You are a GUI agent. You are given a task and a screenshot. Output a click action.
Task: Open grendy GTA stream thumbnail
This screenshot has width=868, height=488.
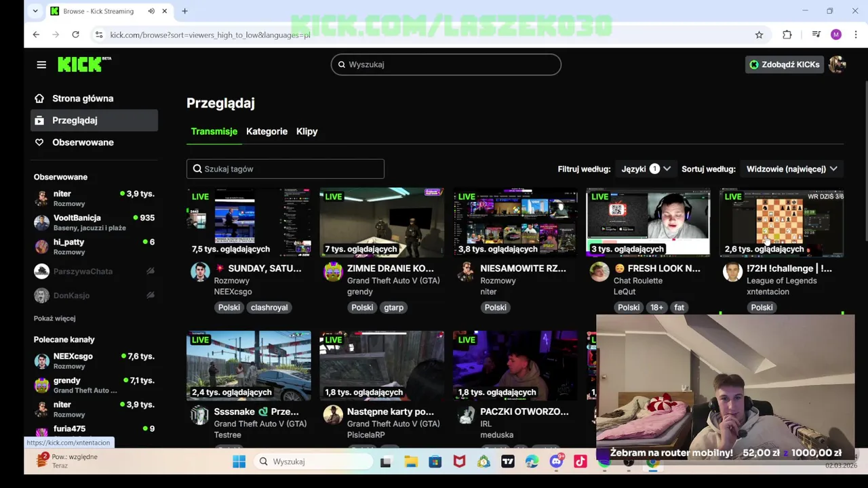click(382, 222)
